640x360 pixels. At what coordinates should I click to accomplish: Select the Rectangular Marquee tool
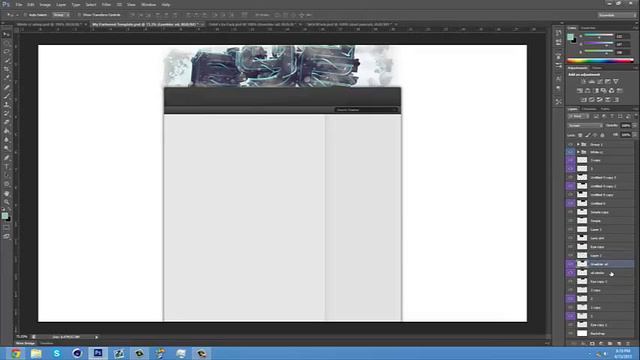pyautogui.click(x=7, y=43)
